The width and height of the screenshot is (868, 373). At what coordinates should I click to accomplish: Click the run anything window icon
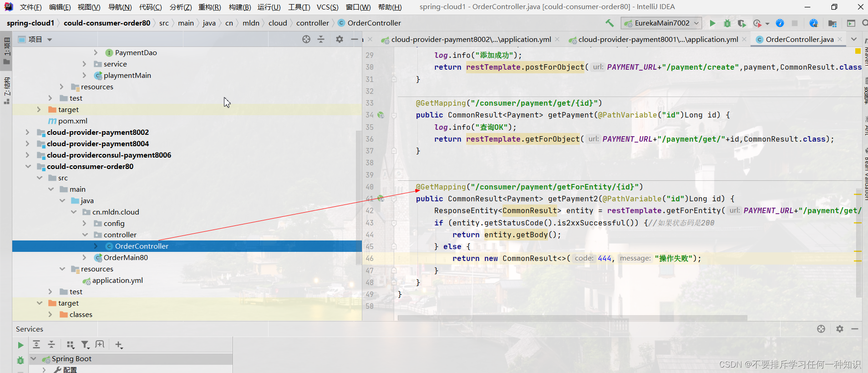coord(851,23)
